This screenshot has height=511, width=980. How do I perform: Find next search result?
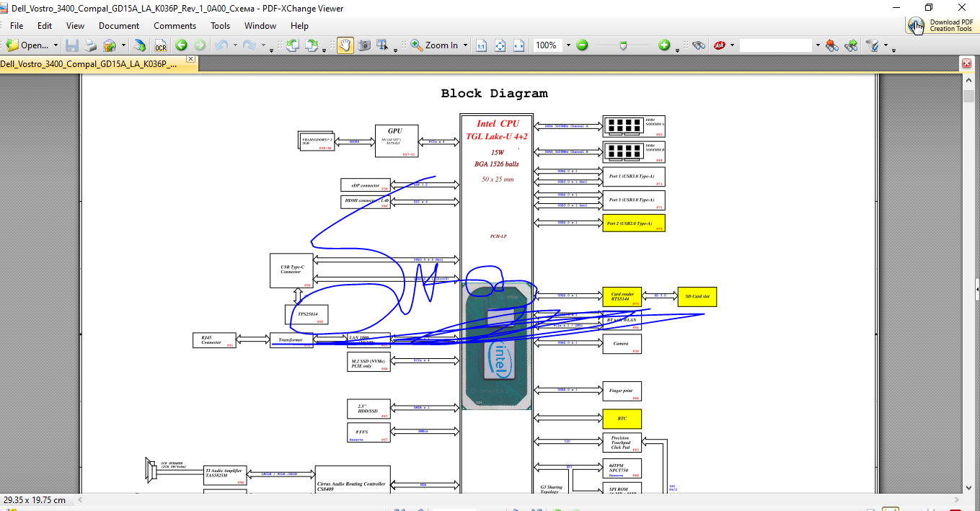pyautogui.click(x=851, y=45)
